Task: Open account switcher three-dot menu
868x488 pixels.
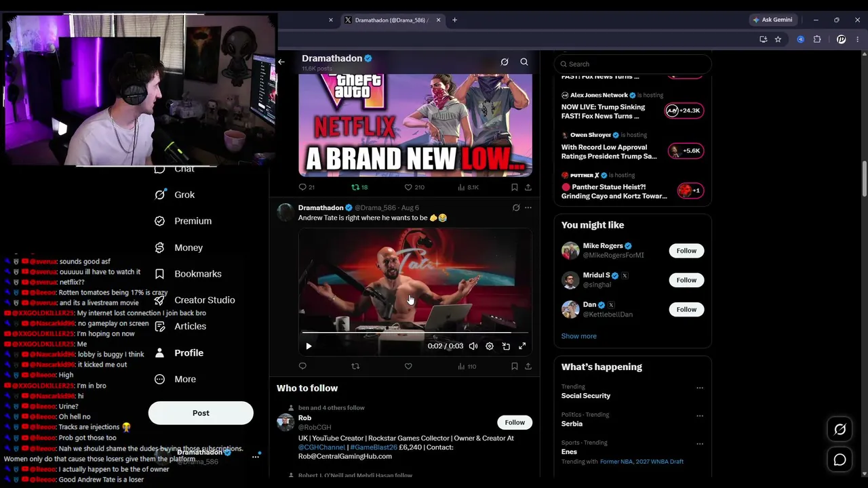Action: pos(256,457)
